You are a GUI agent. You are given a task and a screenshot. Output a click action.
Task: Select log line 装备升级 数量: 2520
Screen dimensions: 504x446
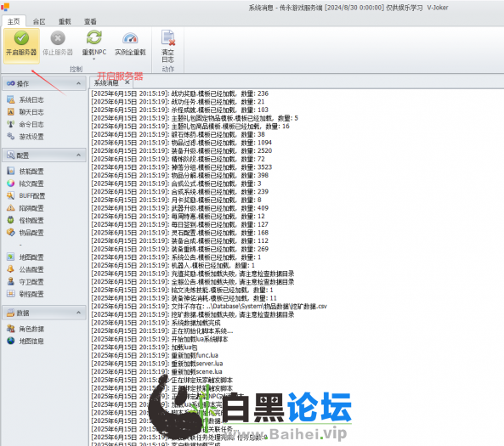(x=181, y=150)
